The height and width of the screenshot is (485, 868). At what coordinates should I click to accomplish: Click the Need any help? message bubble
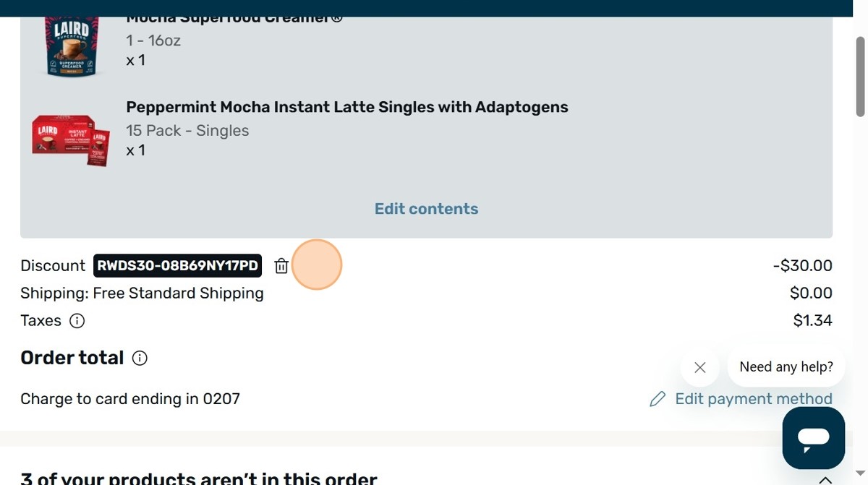coord(786,367)
